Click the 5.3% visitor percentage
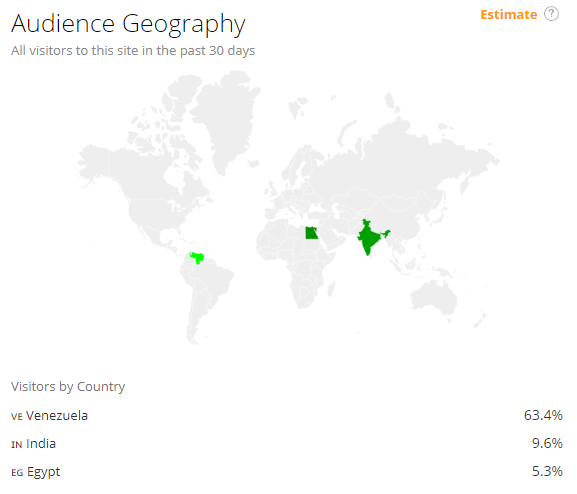The image size is (577, 494). coord(547,471)
